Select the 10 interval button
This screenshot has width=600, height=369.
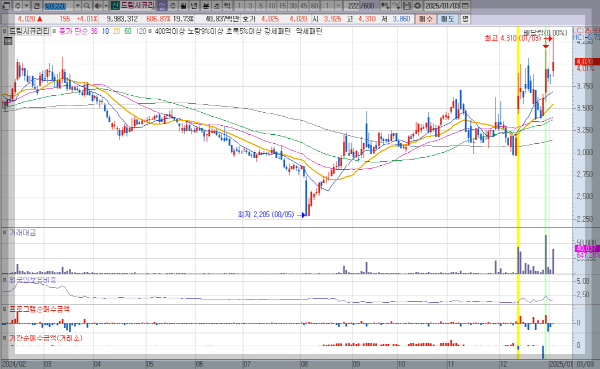tap(272, 6)
